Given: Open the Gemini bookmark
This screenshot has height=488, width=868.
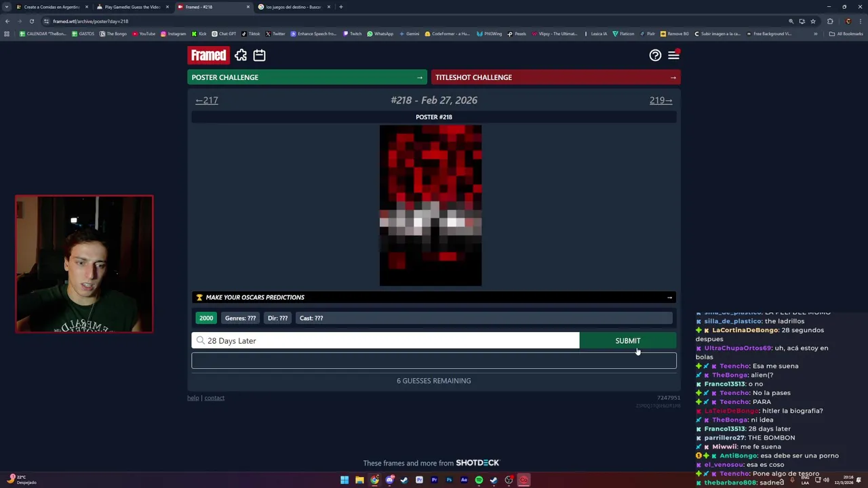Looking at the screenshot, I should point(410,34).
